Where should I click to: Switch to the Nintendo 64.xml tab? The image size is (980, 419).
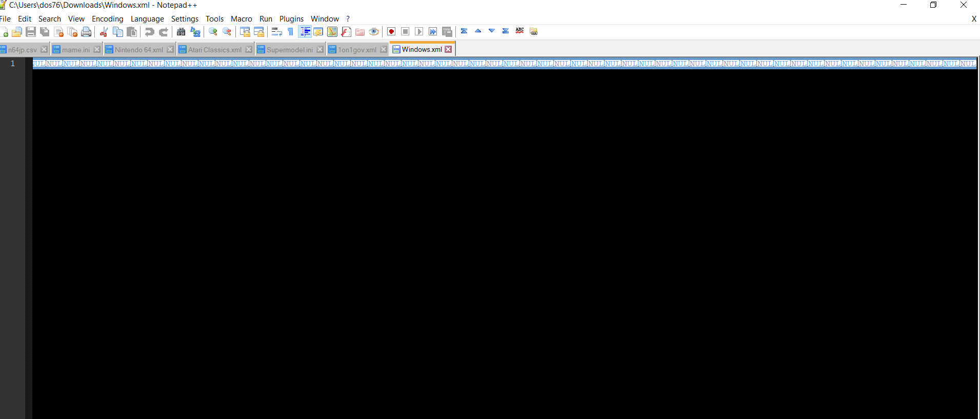138,50
